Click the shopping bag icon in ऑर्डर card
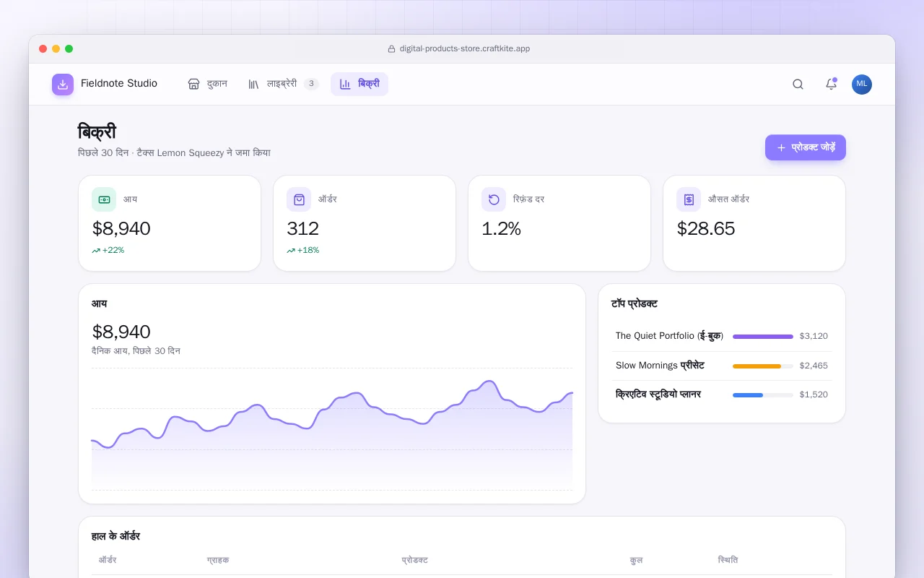 pos(299,199)
